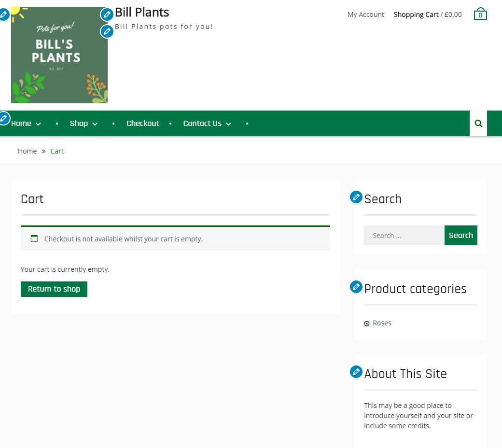This screenshot has width=502, height=448.
Task: Click the edit pencil next to the site tagline
Action: 107,31
